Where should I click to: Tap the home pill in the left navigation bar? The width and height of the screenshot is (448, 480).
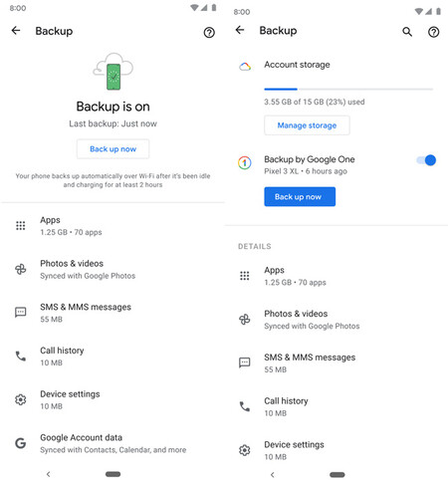(x=112, y=474)
